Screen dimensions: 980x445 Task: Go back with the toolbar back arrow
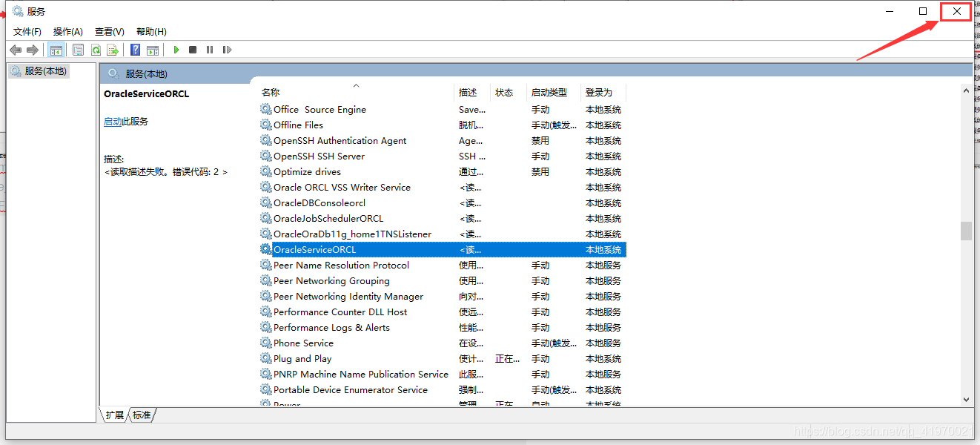(16, 50)
